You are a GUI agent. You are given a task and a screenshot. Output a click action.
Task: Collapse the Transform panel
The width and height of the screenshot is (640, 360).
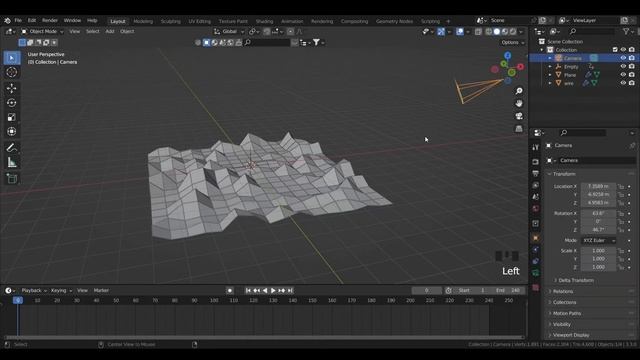[x=564, y=174]
